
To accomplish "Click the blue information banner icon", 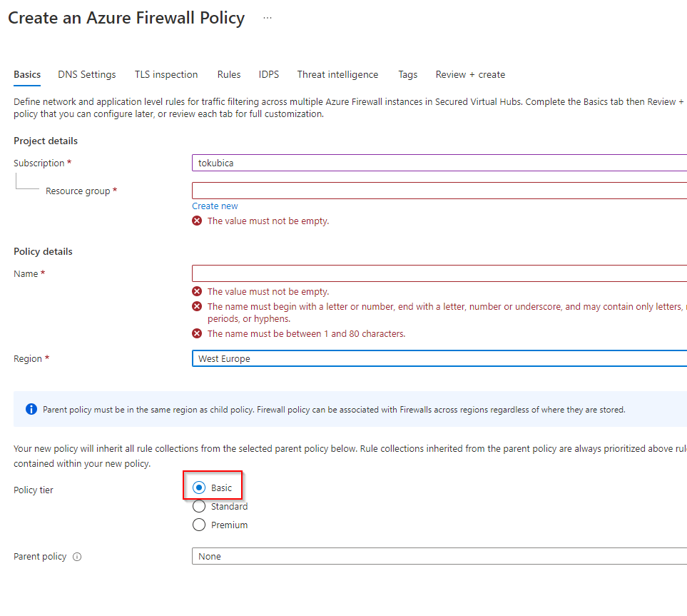I will click(31, 410).
